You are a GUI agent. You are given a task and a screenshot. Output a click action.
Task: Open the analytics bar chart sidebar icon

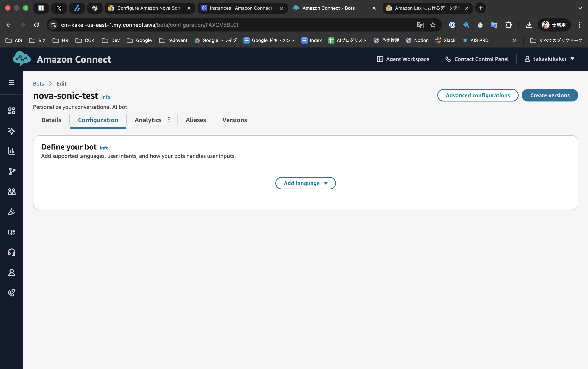(x=11, y=151)
